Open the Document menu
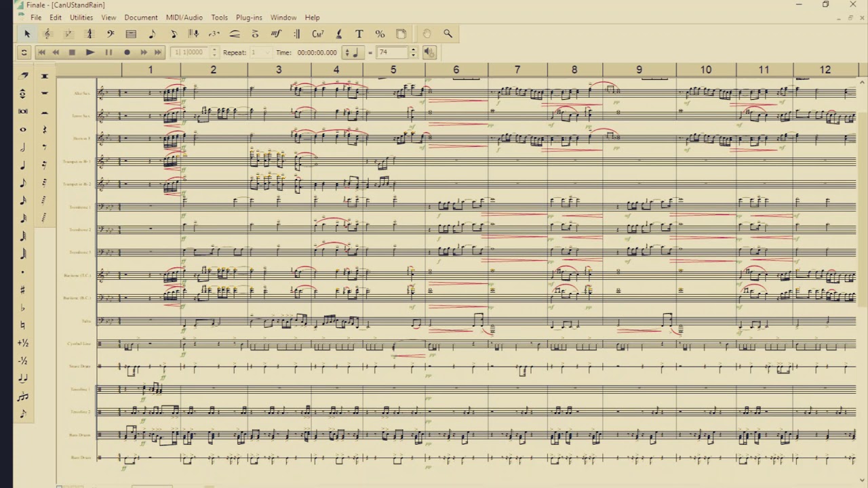 [141, 18]
